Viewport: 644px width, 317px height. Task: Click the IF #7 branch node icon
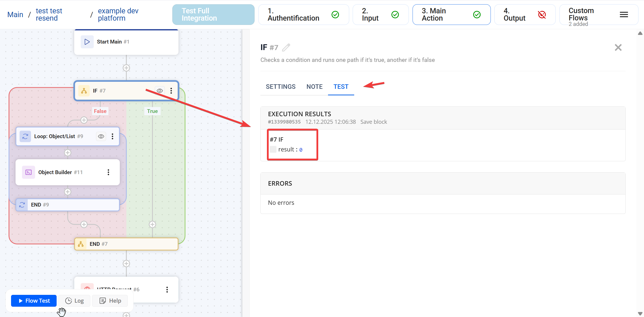click(x=84, y=91)
